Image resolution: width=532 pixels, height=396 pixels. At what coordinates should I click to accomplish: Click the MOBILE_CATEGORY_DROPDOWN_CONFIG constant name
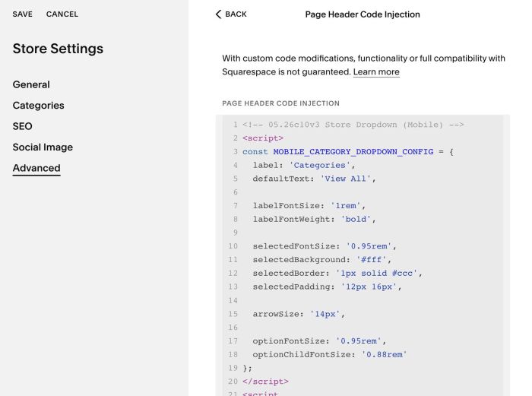[x=353, y=152]
